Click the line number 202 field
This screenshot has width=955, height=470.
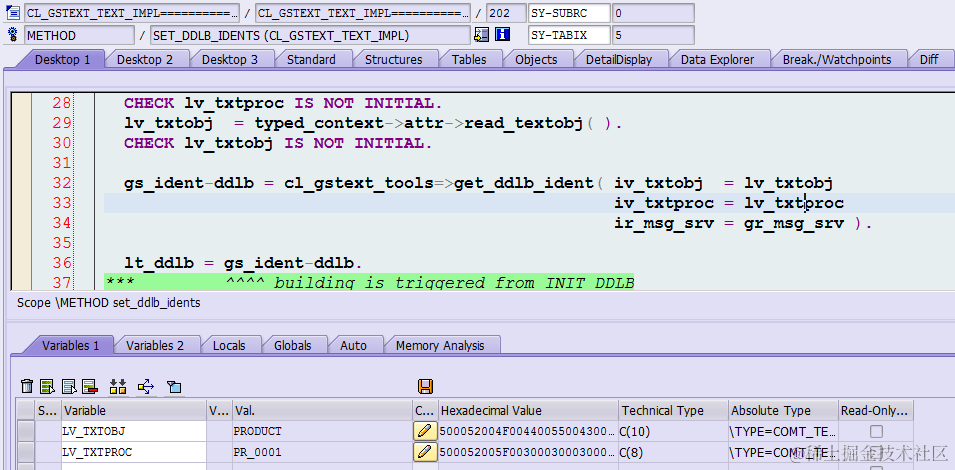pyautogui.click(x=506, y=13)
